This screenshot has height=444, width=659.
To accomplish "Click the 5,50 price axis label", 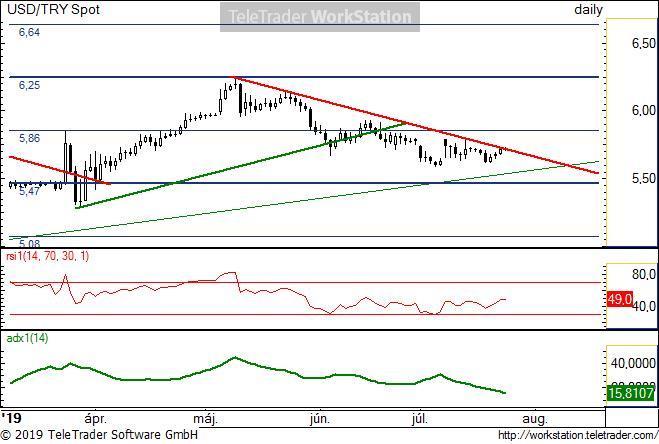I will [643, 178].
